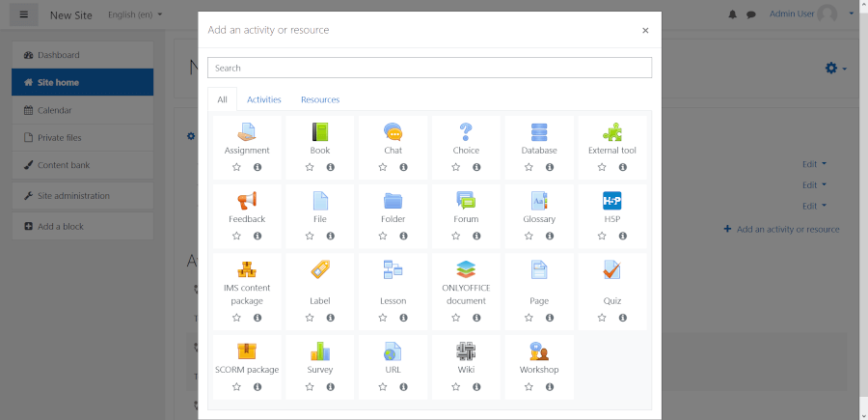Open the notifications bell
868x420 pixels.
(732, 14)
